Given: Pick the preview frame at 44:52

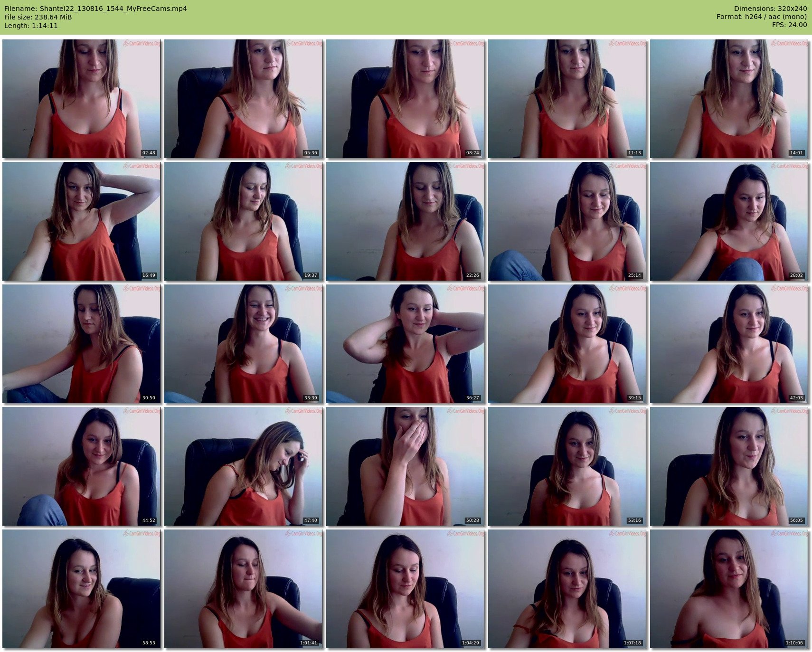Looking at the screenshot, I should 81,466.
